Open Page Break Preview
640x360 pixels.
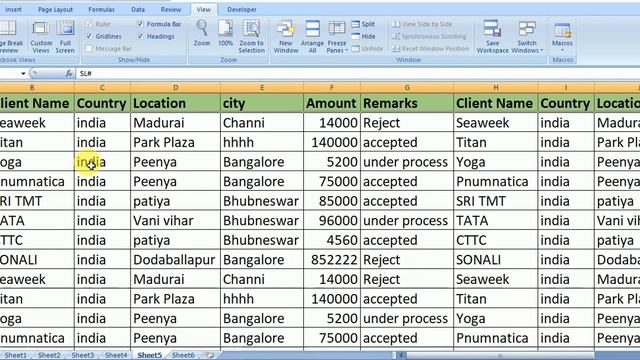click(x=10, y=37)
